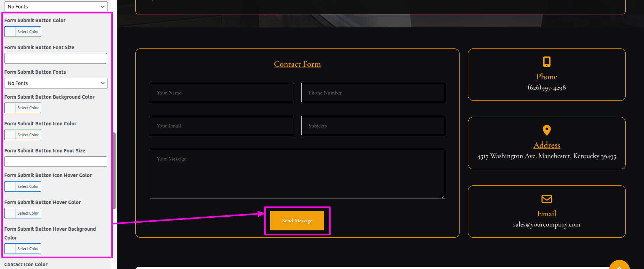Pick Form Submit Button Color swatch
This screenshot has height=269, width=644.
(x=23, y=32)
